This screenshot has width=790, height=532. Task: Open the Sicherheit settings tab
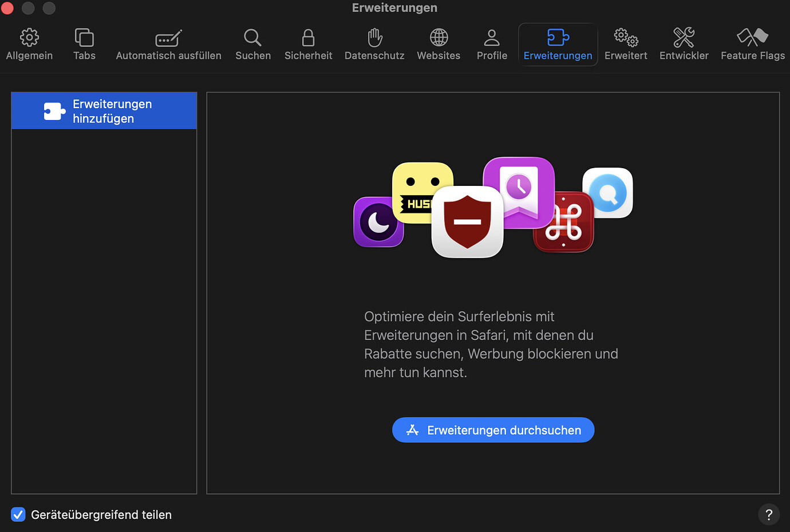[308, 44]
